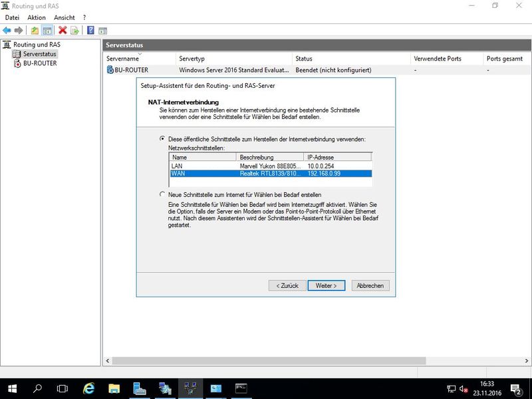
Task: Click the 10.0.0.254 IP address cell
Action: click(321, 166)
